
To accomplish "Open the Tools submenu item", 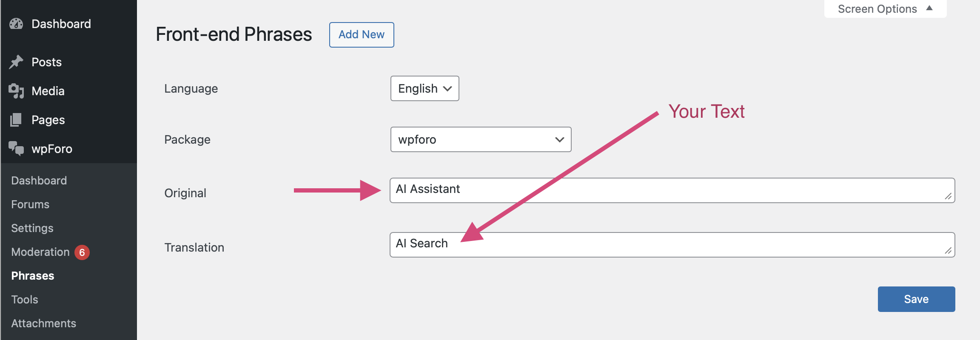I will tap(25, 300).
